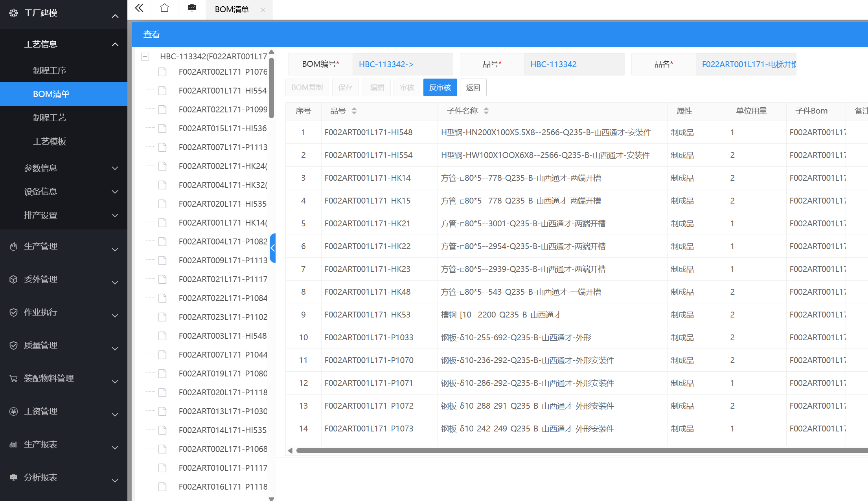Click the gear icon beside 工厂建模
Viewport: 868px width, 501px height.
pos(13,13)
